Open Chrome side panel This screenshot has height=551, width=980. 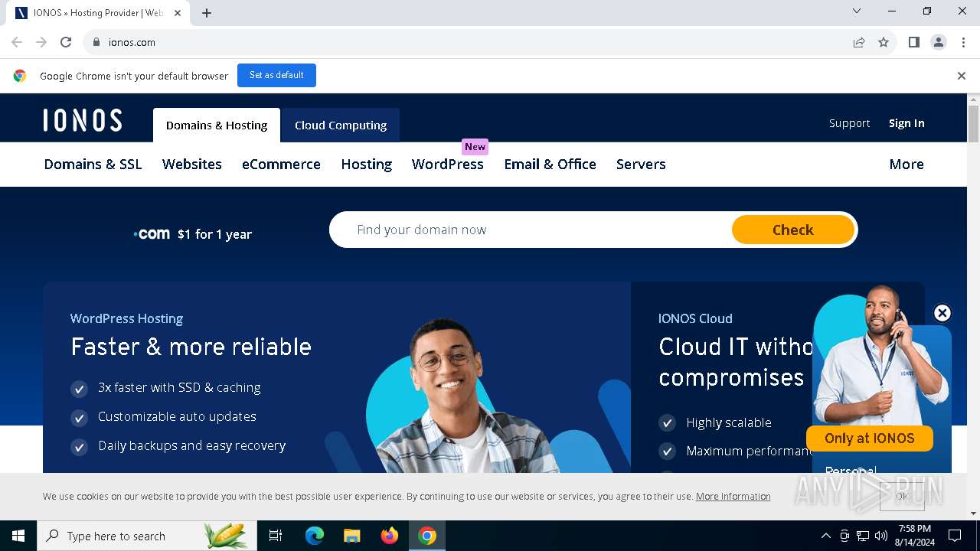914,42
